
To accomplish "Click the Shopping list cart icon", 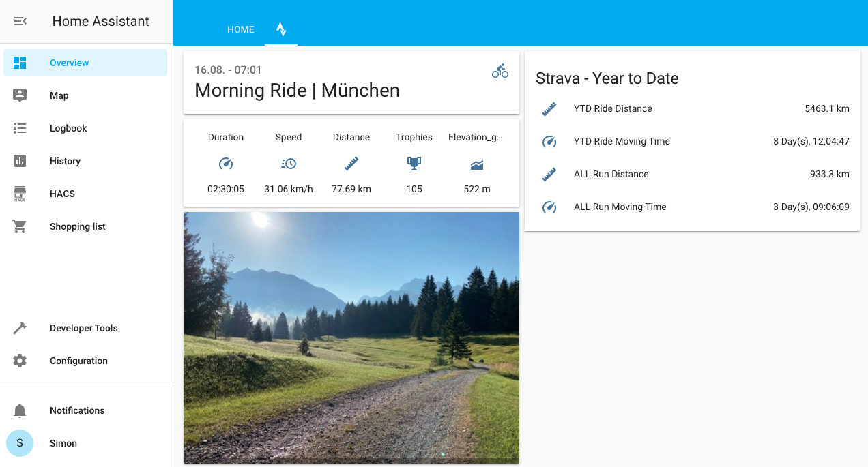I will point(20,226).
